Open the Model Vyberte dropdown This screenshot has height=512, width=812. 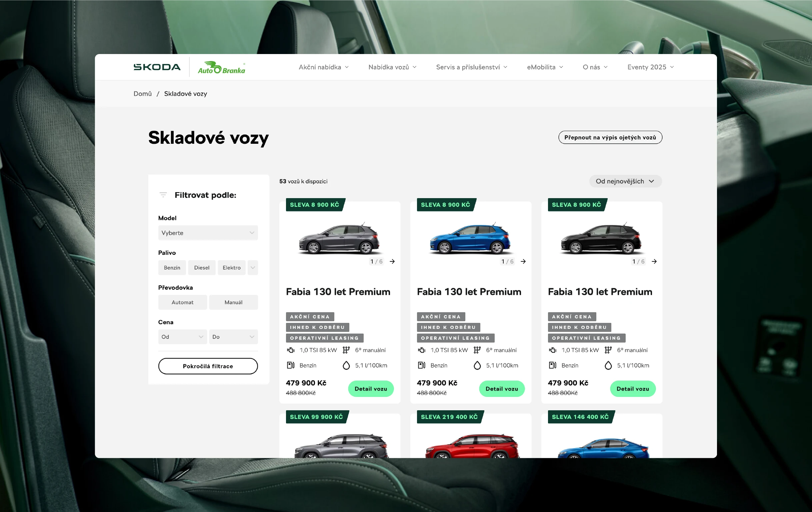(x=208, y=233)
